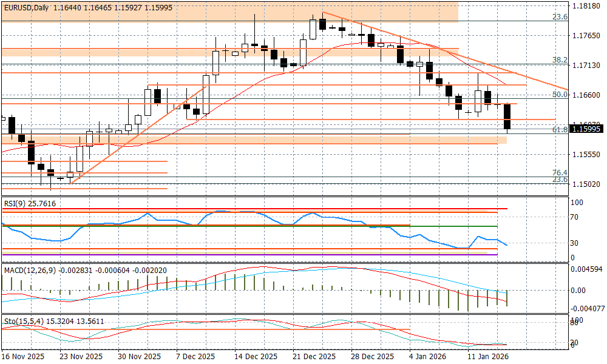Select the 1.15020 price axis label

click(x=586, y=184)
